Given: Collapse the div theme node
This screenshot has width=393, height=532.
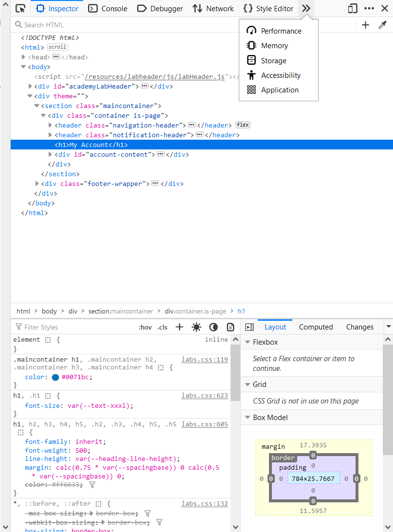Looking at the screenshot, I should pyautogui.click(x=30, y=96).
